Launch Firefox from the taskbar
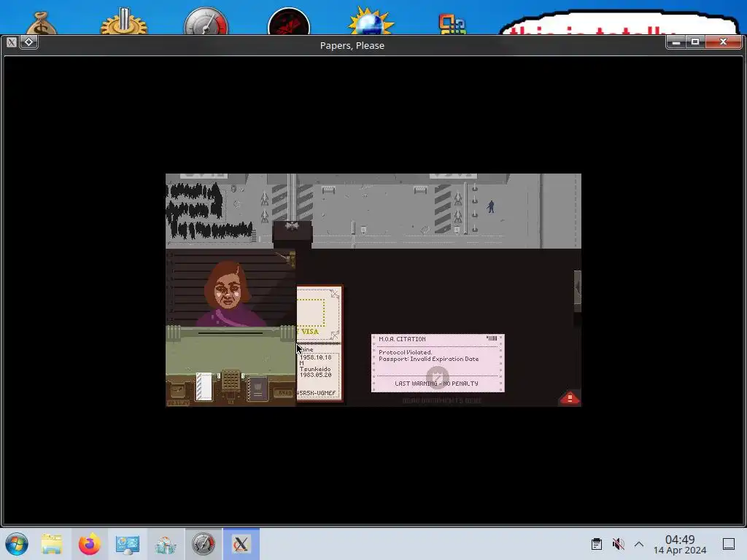This screenshot has height=560, width=747. [90, 544]
